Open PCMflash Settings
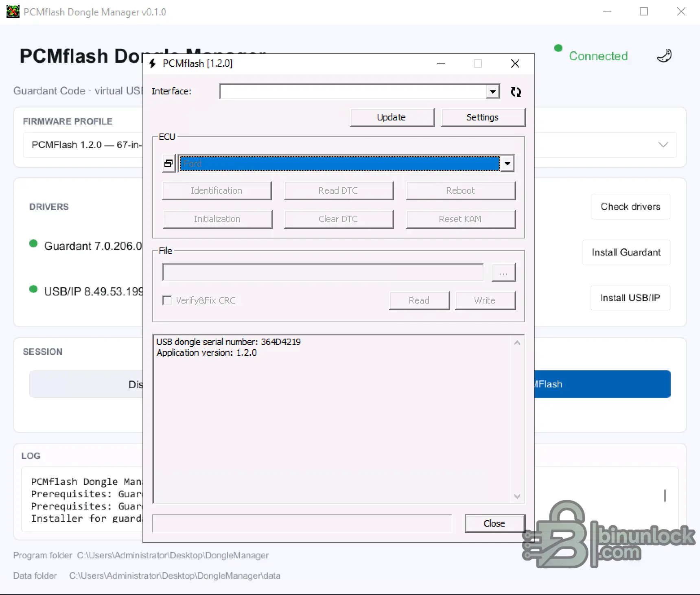 (483, 117)
